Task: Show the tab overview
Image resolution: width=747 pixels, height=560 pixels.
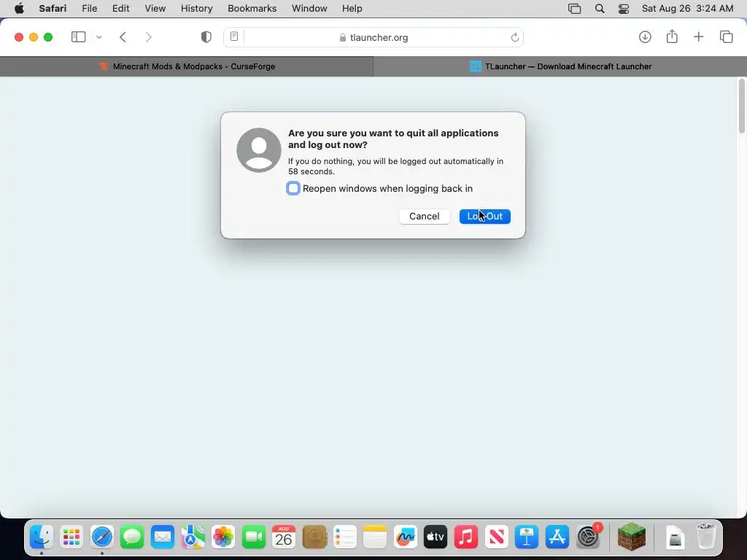Action: click(726, 36)
